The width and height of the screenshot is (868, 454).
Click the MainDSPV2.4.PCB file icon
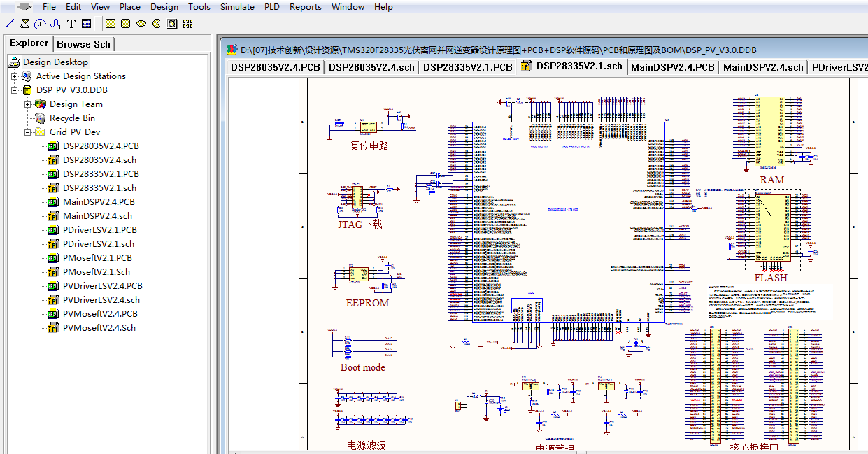point(54,201)
